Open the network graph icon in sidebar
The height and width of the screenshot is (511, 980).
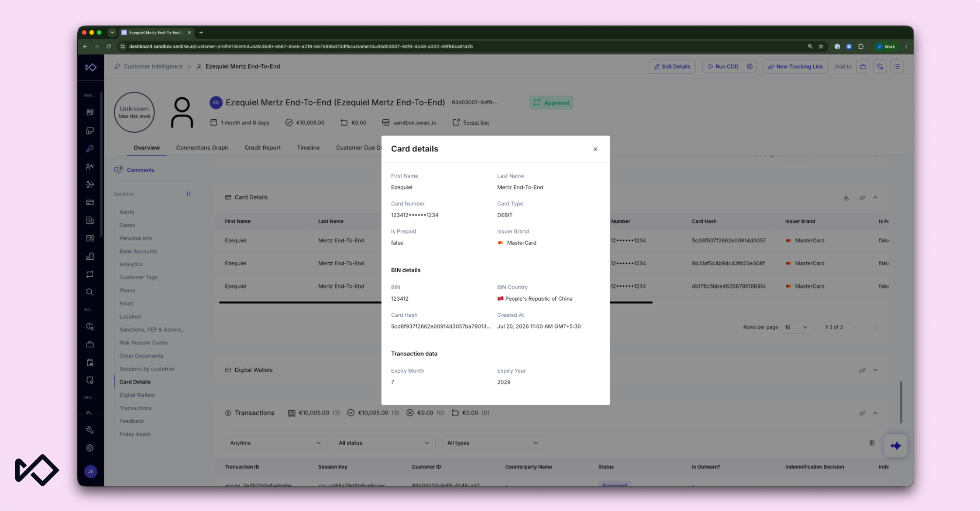[90, 185]
